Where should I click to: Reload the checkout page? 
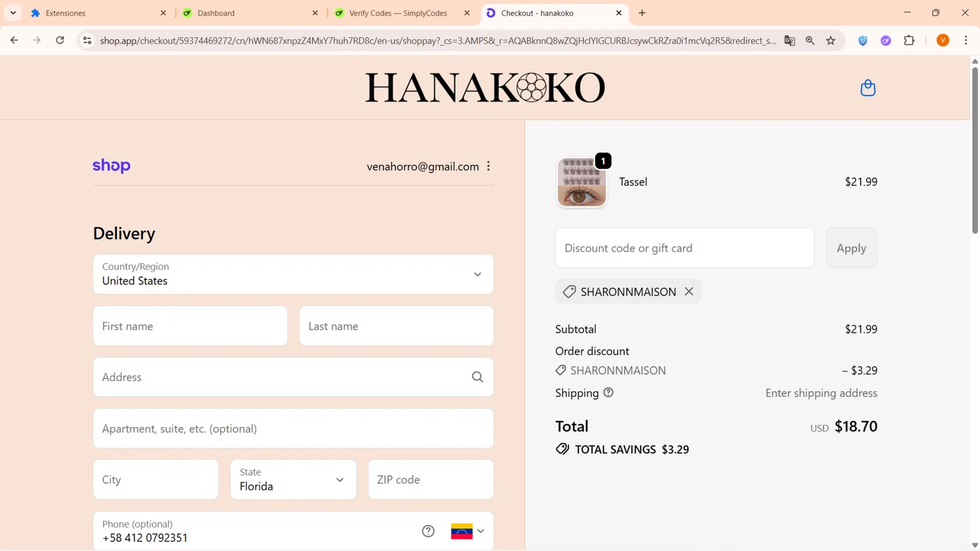tap(60, 40)
